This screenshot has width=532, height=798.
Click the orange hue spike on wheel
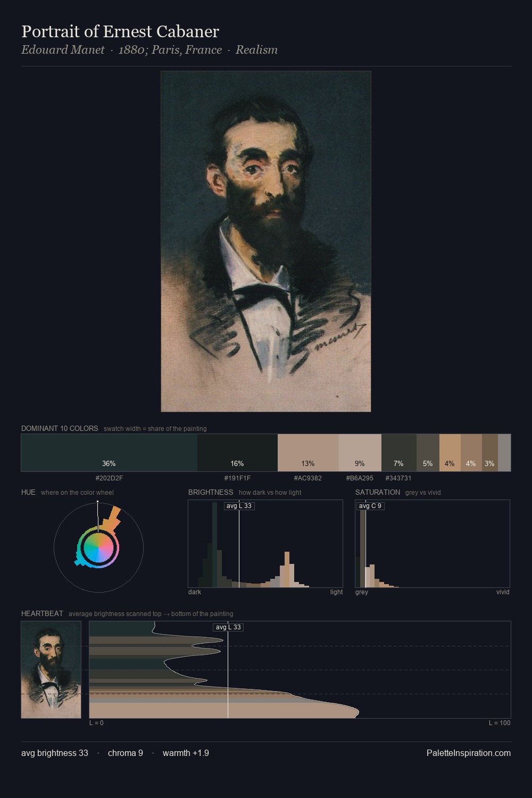112,519
